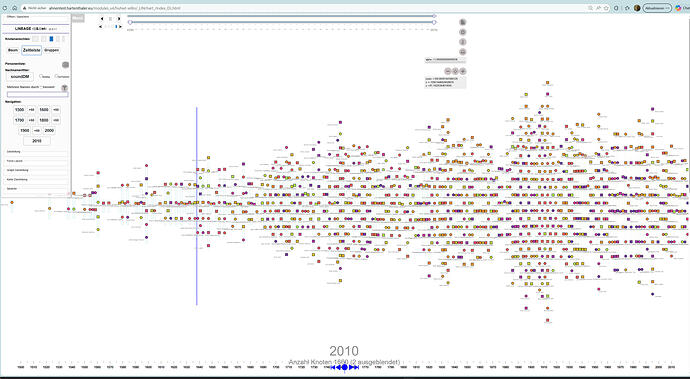Open browser zoom search icon in address bar
690x379 pixels.
coord(590,8)
